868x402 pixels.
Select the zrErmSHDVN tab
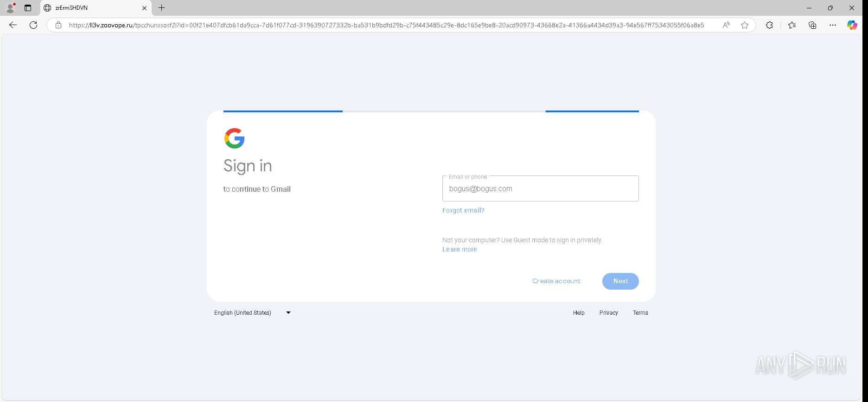(96, 8)
